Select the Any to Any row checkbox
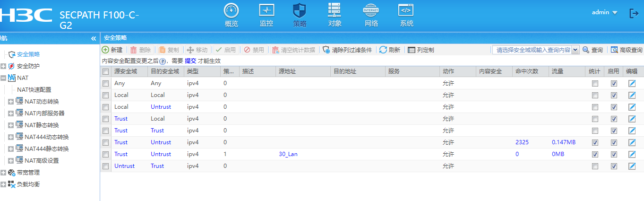This screenshot has height=201, width=644. (106, 83)
